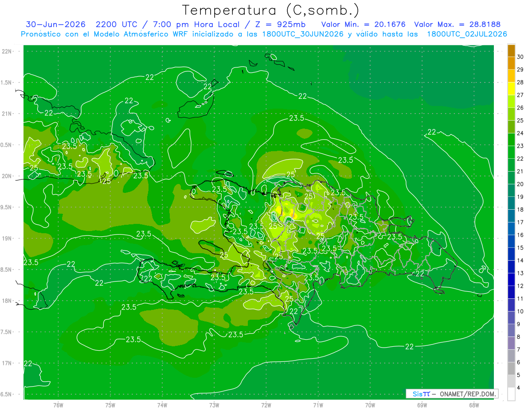Click the white bottom swatch of color bar
Screen dimensions: 532x411
click(x=511, y=395)
